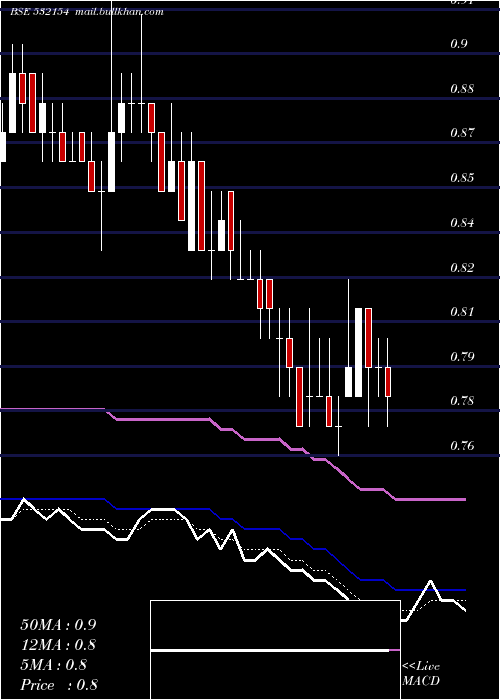The height and width of the screenshot is (700, 500).
Task: Click the 50MA : 0.9 legend entry
Action: (x=58, y=625)
